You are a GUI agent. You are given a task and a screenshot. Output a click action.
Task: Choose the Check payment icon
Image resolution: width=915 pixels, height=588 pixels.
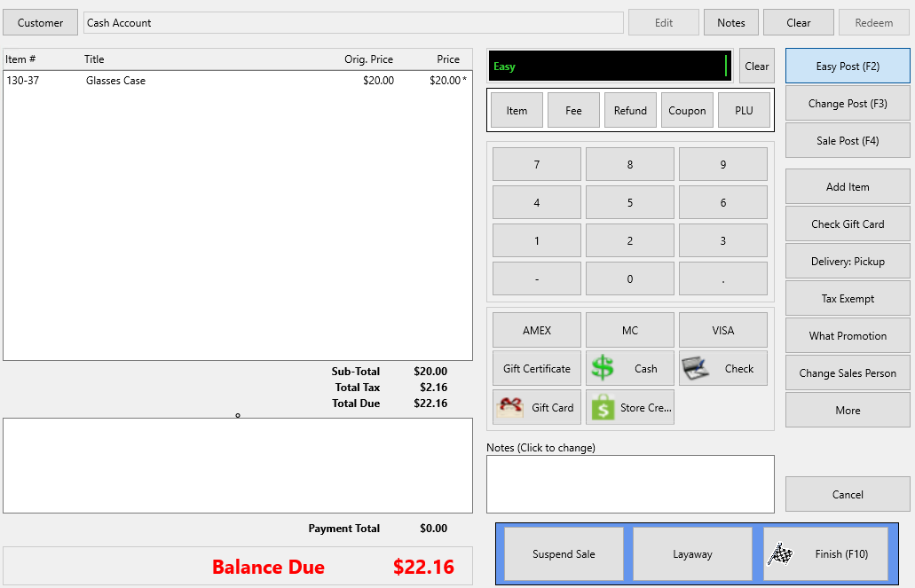pyautogui.click(x=696, y=368)
